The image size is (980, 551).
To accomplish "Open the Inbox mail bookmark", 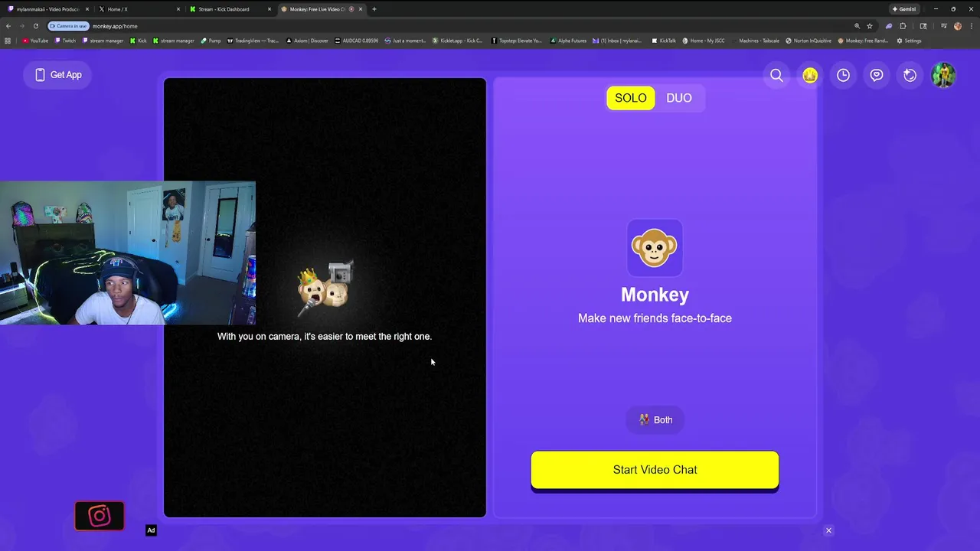I will pyautogui.click(x=617, y=41).
